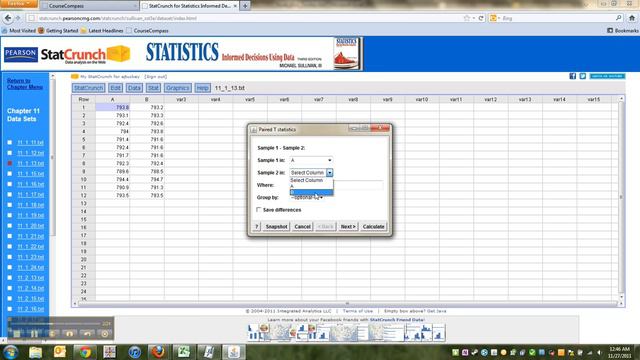
Task: Open Outlook from the taskbar
Action: click(60, 352)
